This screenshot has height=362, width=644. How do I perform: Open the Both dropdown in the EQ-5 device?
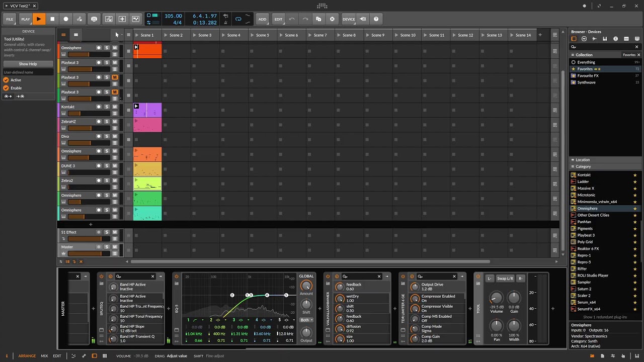click(306, 320)
